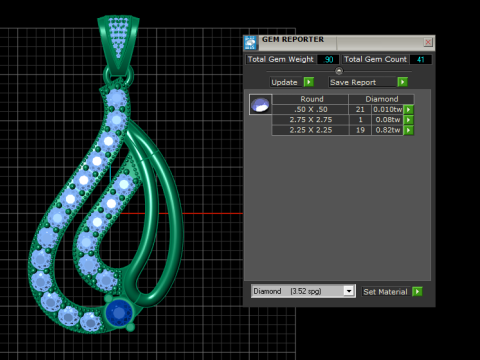Click the Gem Reporter title bar text

click(x=293, y=39)
